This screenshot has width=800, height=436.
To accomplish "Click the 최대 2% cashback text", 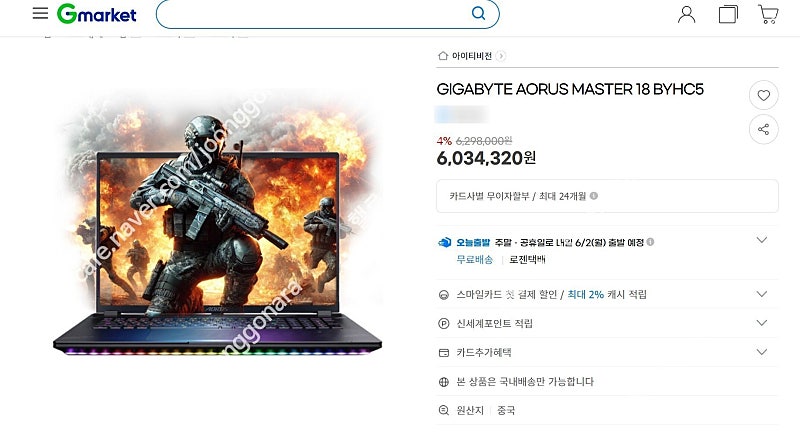I will click(586, 295).
